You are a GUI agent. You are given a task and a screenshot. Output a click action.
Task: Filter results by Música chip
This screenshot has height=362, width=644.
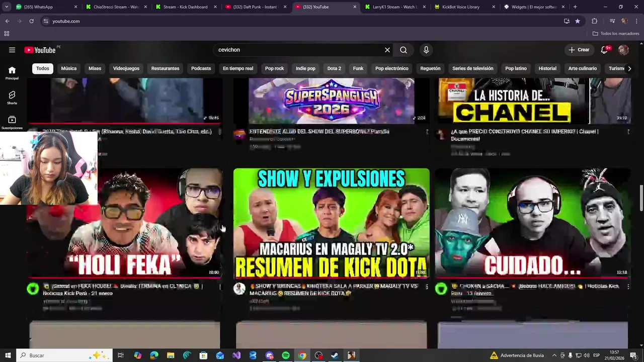click(69, 68)
